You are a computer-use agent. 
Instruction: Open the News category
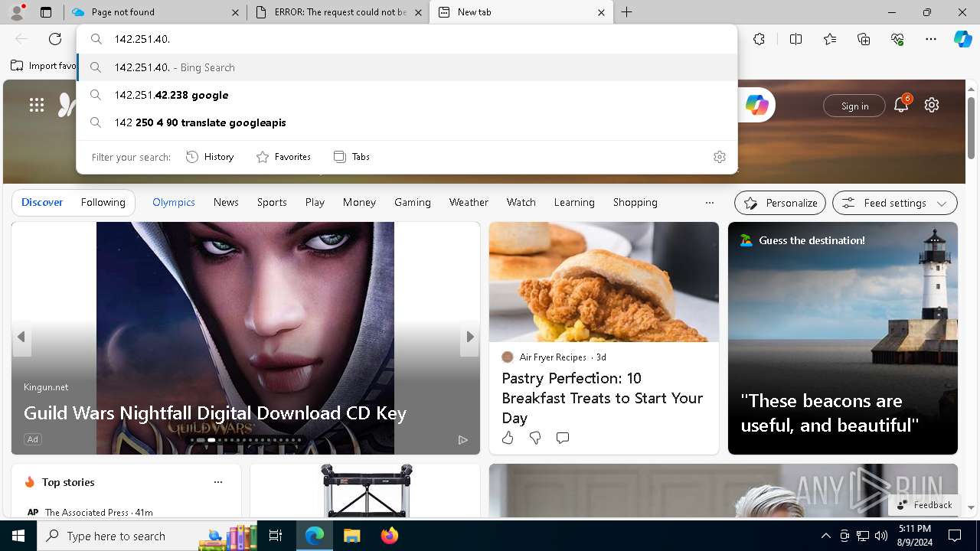[x=226, y=202]
